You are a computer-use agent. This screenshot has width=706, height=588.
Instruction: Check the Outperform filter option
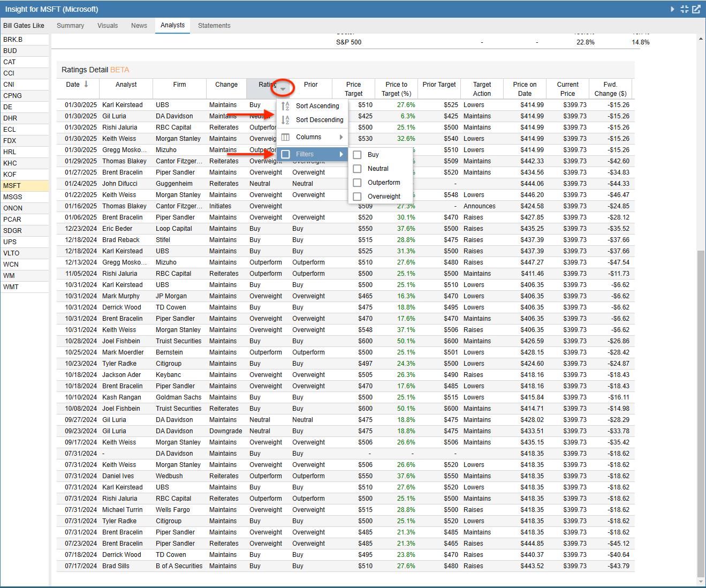[x=357, y=183]
